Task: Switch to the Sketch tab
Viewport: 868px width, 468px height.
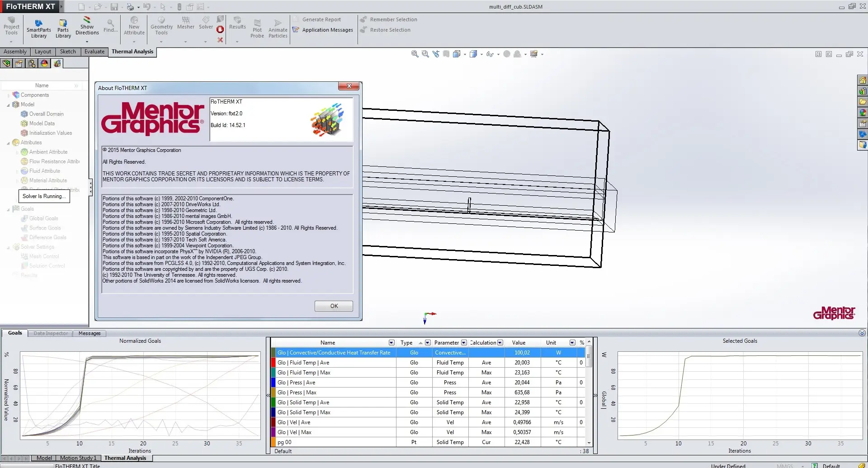Action: 68,52
